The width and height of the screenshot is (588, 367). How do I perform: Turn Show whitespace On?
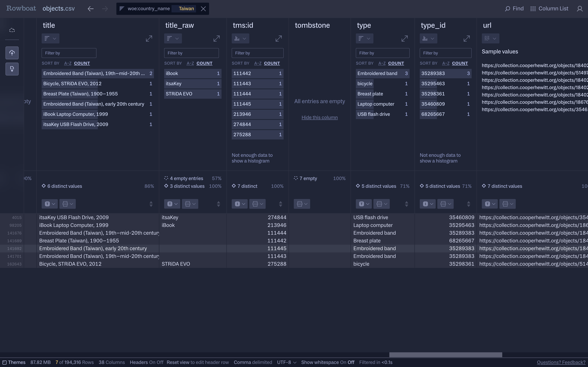click(343, 362)
